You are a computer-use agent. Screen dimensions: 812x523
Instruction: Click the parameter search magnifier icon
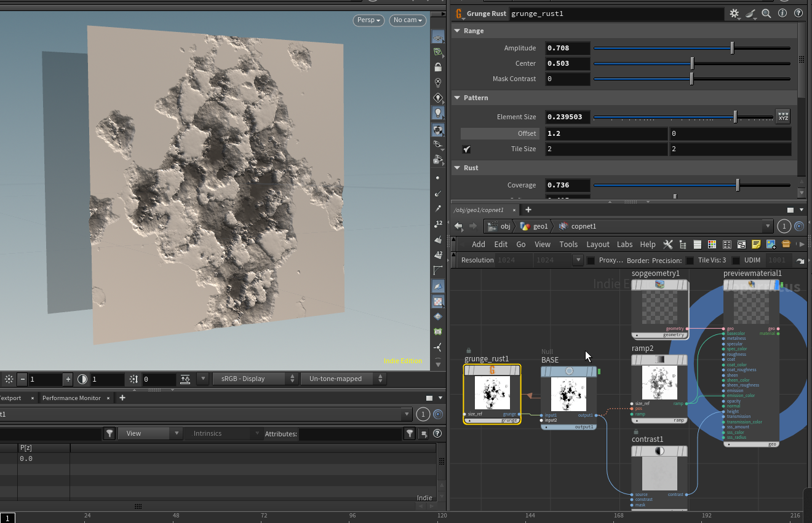[766, 13]
